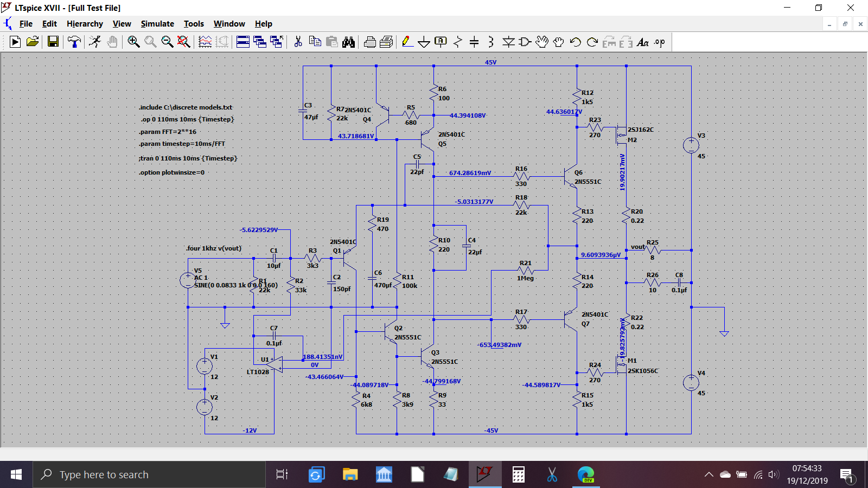Restore the inner schematic document window

tap(845, 24)
